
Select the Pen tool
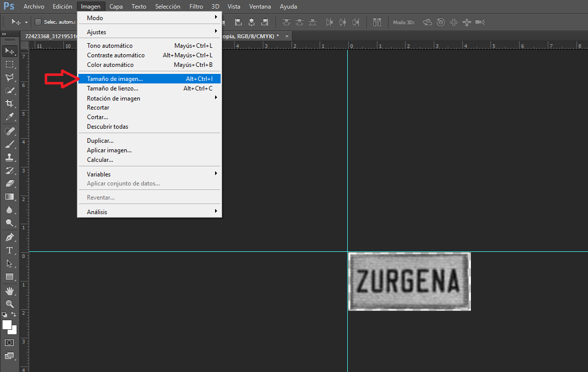click(x=10, y=237)
